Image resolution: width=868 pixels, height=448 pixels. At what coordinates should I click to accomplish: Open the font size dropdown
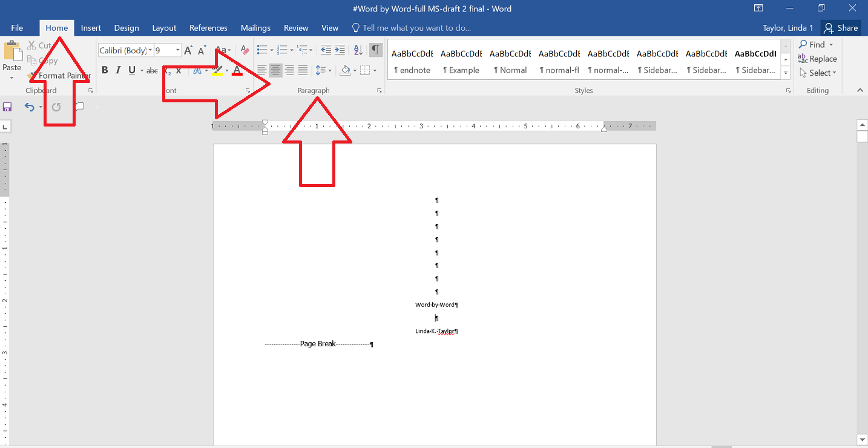[177, 50]
